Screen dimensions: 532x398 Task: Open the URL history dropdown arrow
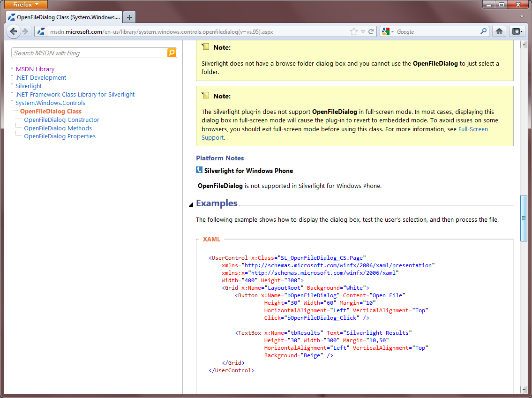click(363, 31)
